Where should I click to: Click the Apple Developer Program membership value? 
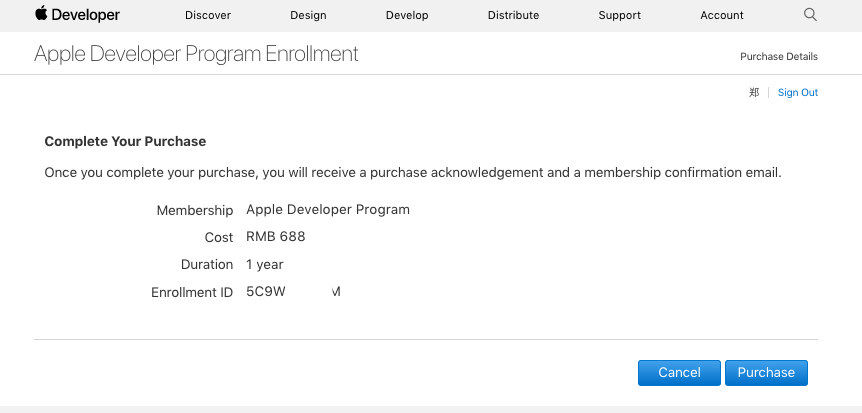point(328,210)
